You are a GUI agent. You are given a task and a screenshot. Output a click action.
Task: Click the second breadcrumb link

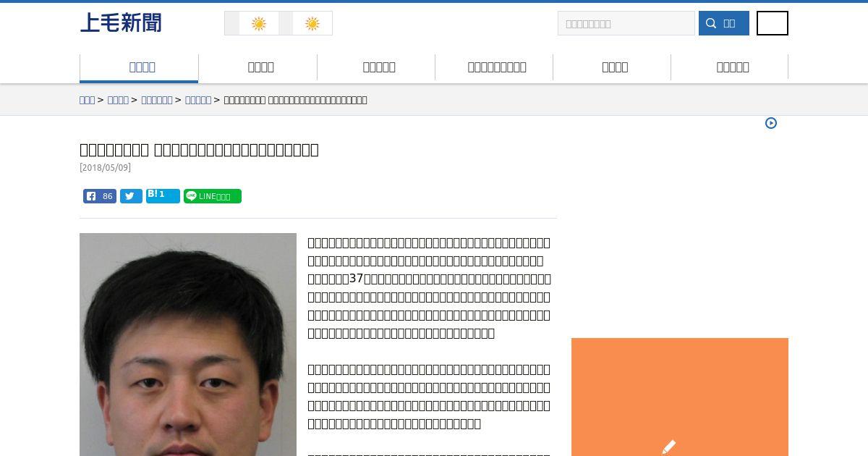(x=118, y=100)
